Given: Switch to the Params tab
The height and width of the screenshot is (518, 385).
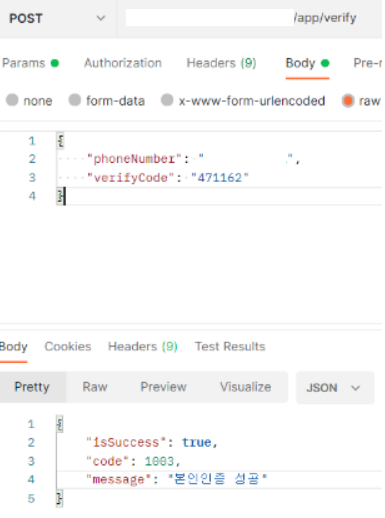Looking at the screenshot, I should (x=30, y=63).
